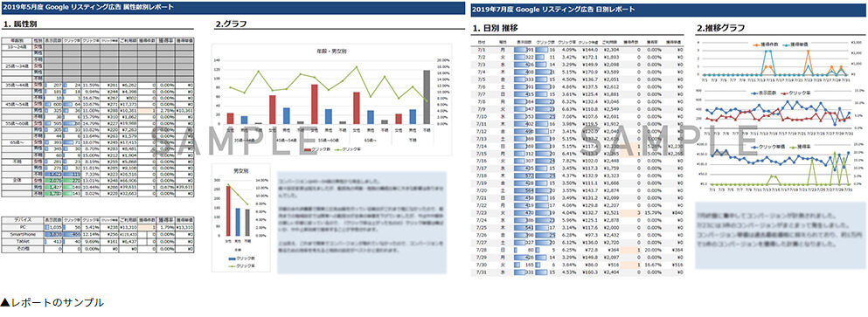Select 表示回数 legend in middle trend chart
This screenshot has height=317, width=868.
pos(762,93)
